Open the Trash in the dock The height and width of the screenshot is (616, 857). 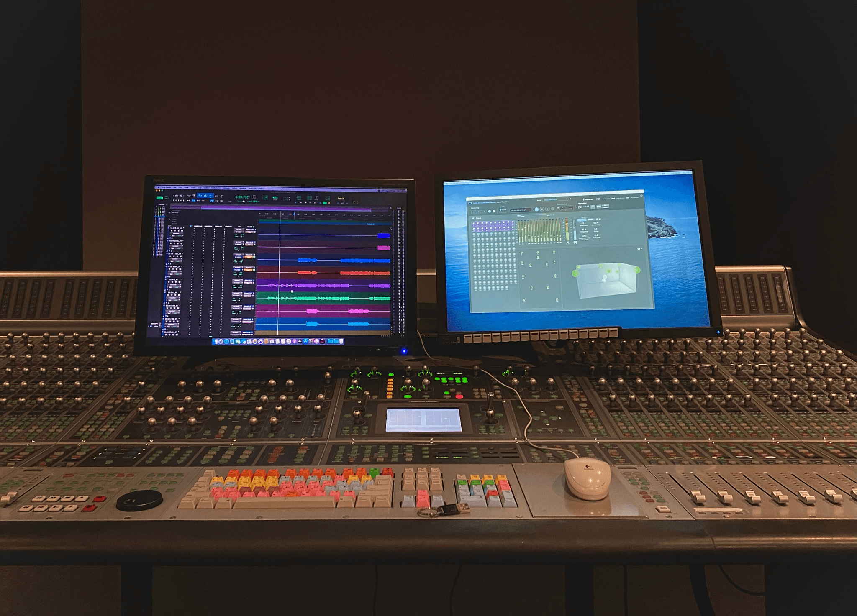[x=341, y=341]
